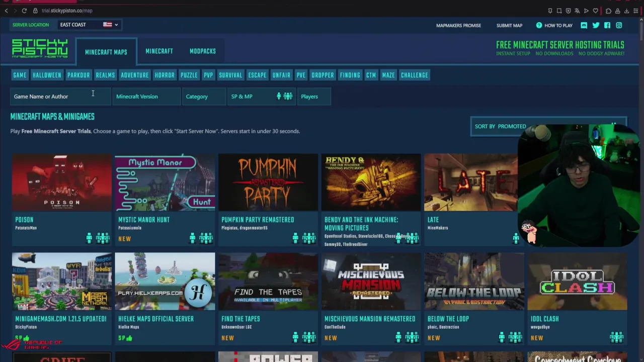The image size is (644, 362).
Task: Filter by the Horror tag
Action: click(165, 75)
